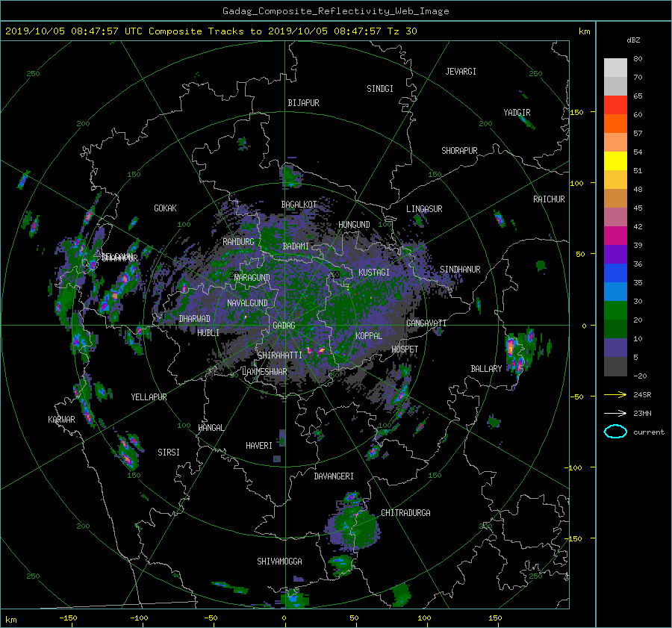Click the KOPPAL city label
The image size is (672, 628).
click(x=369, y=335)
